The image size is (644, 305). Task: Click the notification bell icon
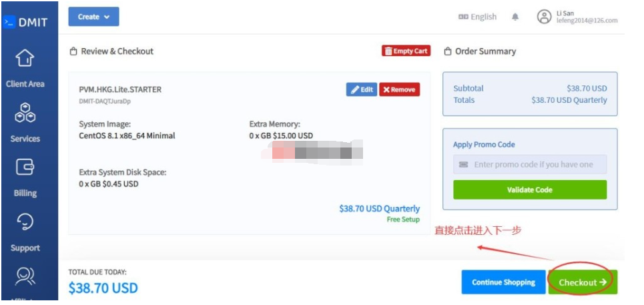pyautogui.click(x=515, y=17)
